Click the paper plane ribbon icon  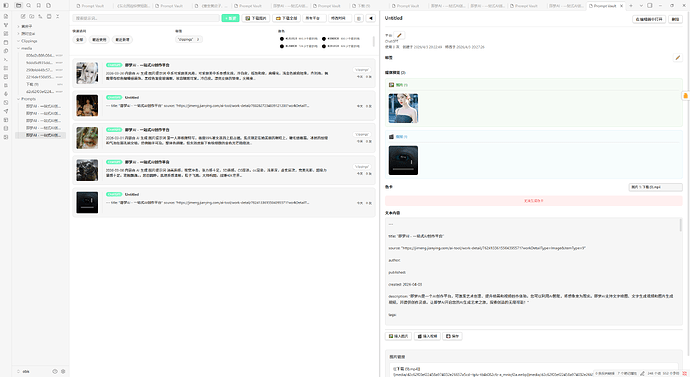pyautogui.click(x=6, y=111)
